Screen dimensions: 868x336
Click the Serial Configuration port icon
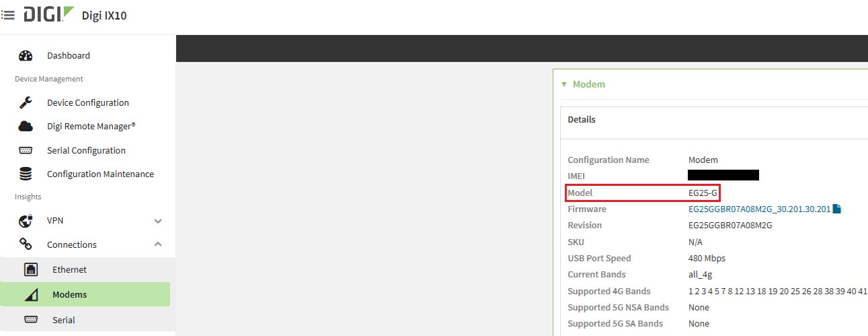tap(26, 151)
